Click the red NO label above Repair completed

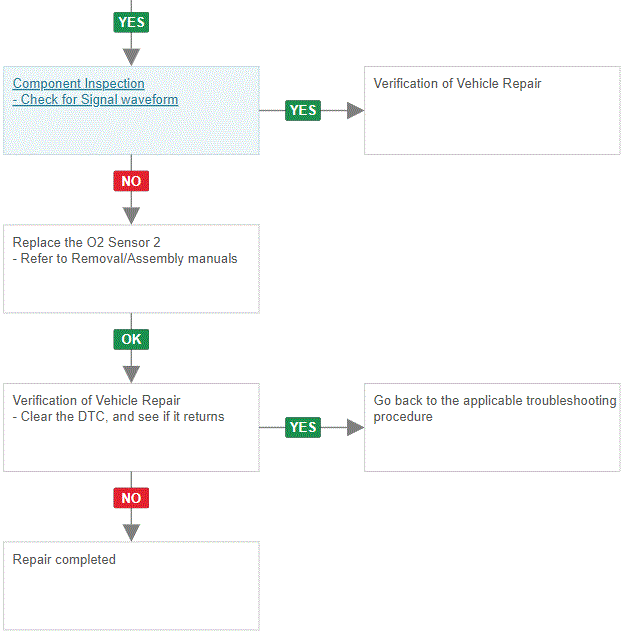tap(131, 497)
